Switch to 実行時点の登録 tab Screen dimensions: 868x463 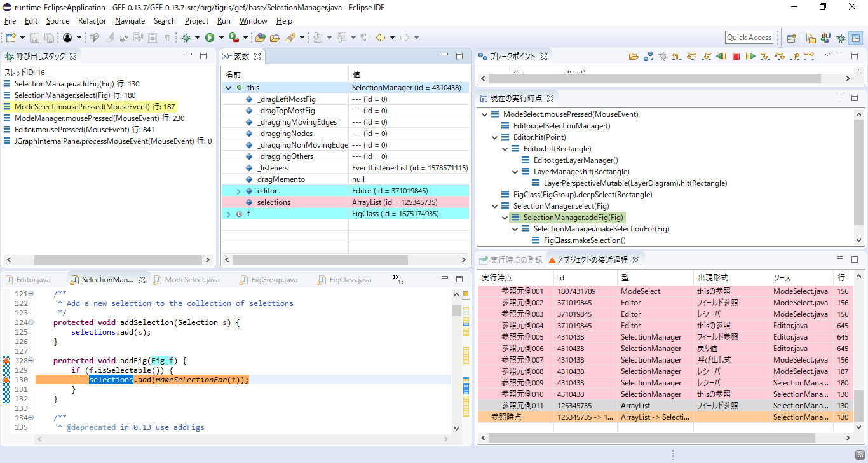coord(510,260)
